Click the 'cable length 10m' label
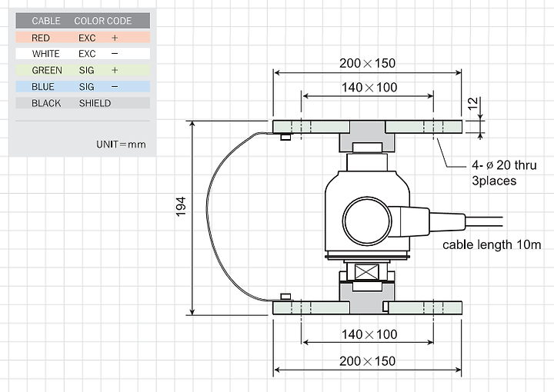 [492, 244]
